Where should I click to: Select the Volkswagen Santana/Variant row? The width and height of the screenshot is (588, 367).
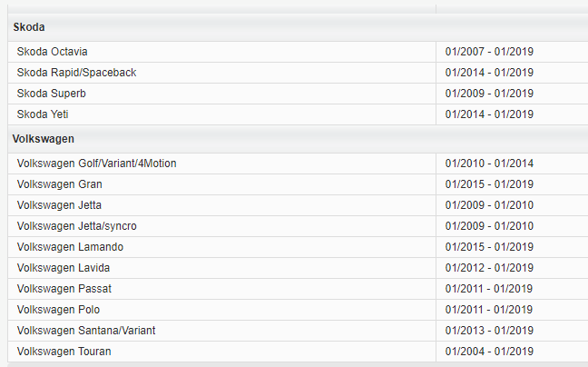(298, 331)
